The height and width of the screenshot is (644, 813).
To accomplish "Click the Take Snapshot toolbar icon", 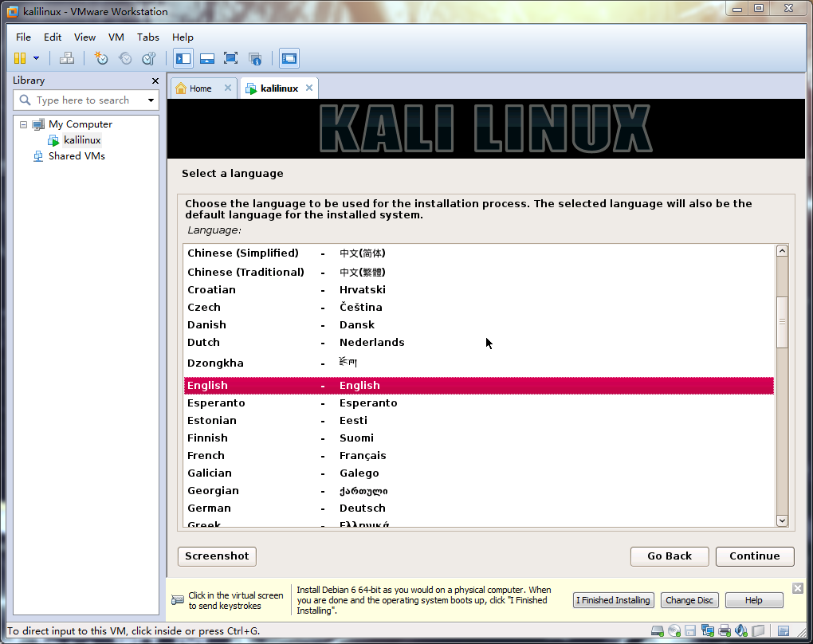I will tap(101, 58).
